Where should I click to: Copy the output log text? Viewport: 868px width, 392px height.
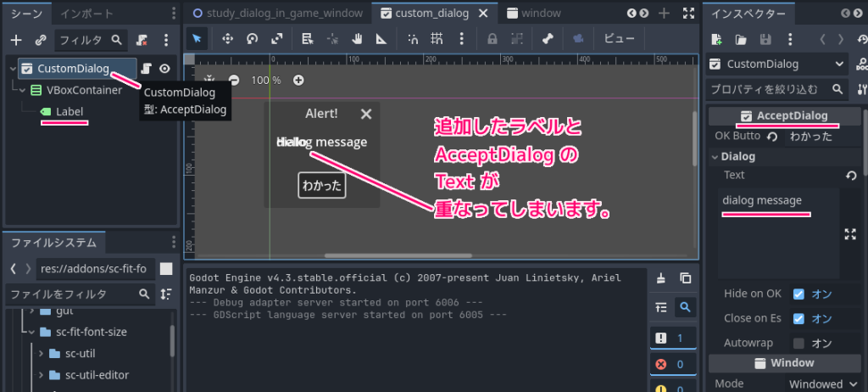685,278
